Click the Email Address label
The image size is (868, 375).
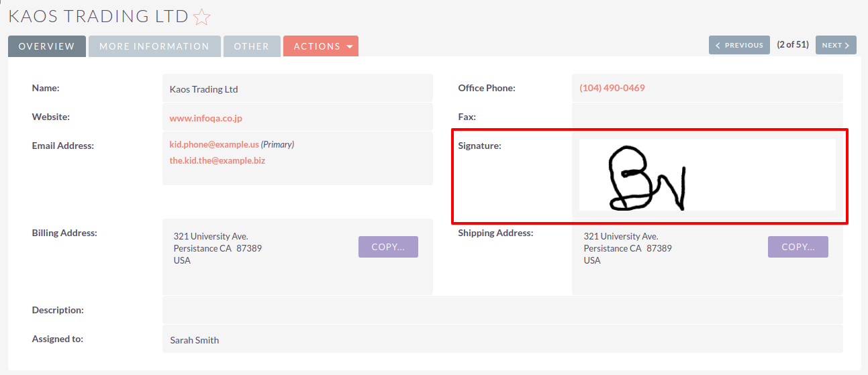point(63,146)
